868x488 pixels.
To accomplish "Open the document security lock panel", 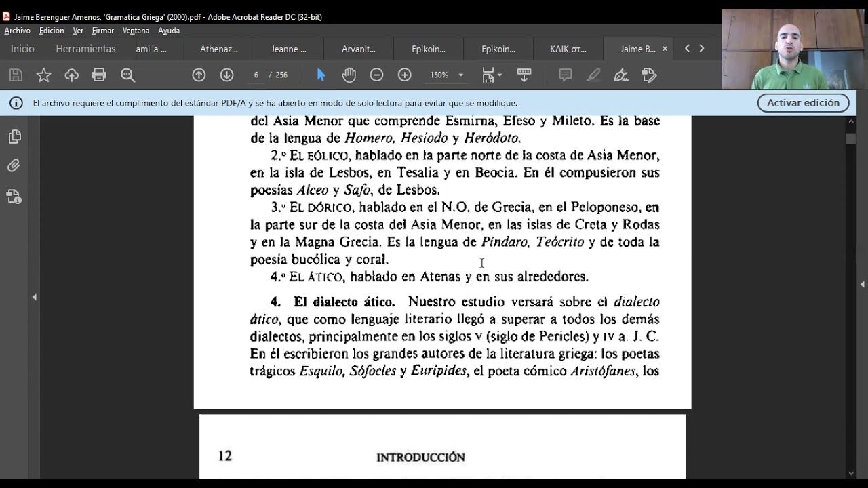I will pyautogui.click(x=14, y=197).
